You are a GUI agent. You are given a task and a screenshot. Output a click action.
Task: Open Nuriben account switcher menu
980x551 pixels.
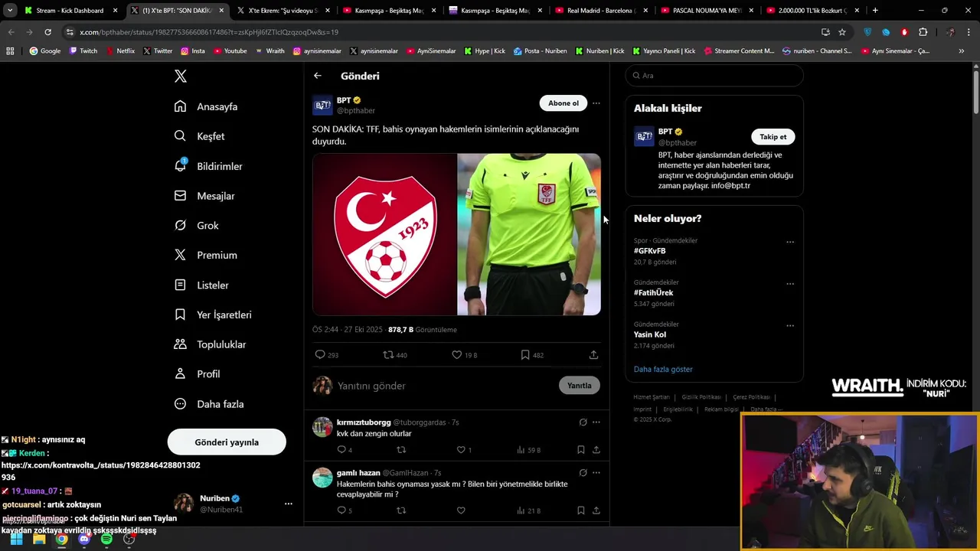[x=289, y=504]
